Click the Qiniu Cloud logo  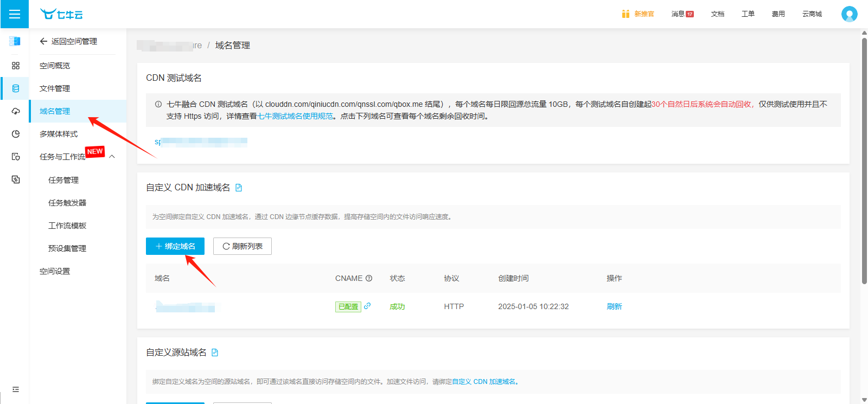pos(61,14)
